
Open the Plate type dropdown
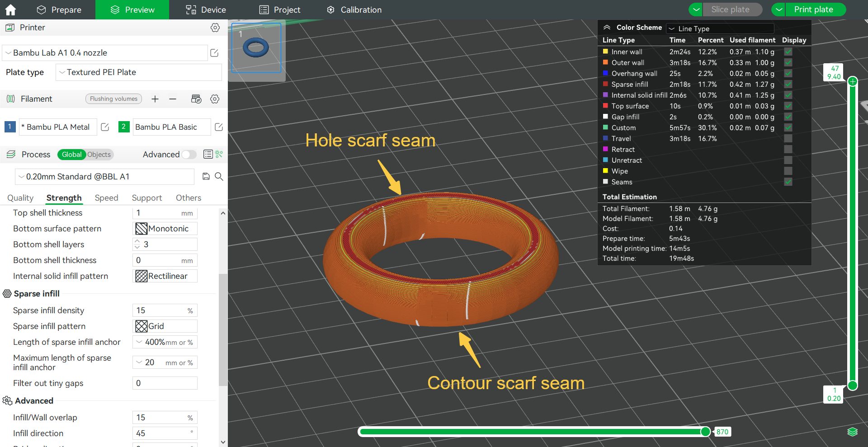[138, 72]
